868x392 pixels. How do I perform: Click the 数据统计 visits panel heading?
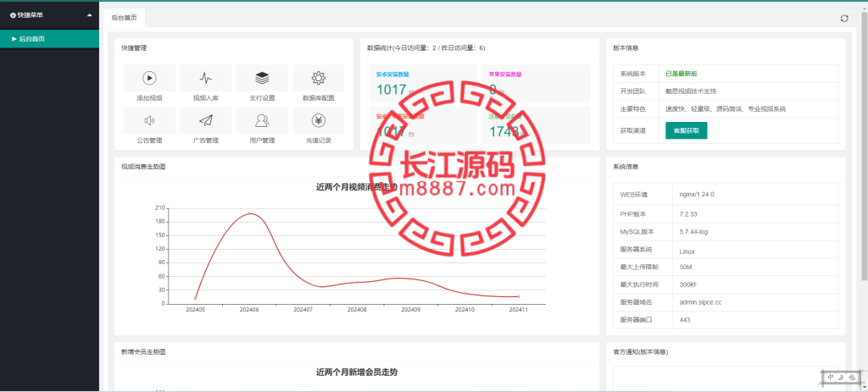pos(426,48)
